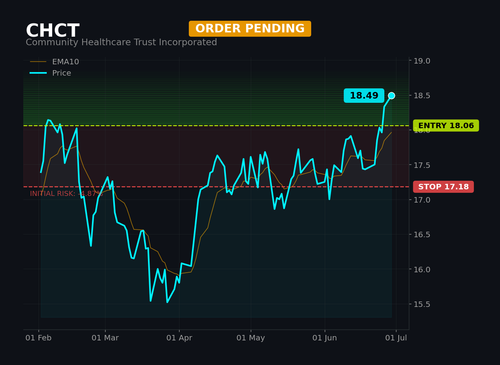Click the 01 Jul x-axis label
500x365 pixels.
pyautogui.click(x=396, y=338)
